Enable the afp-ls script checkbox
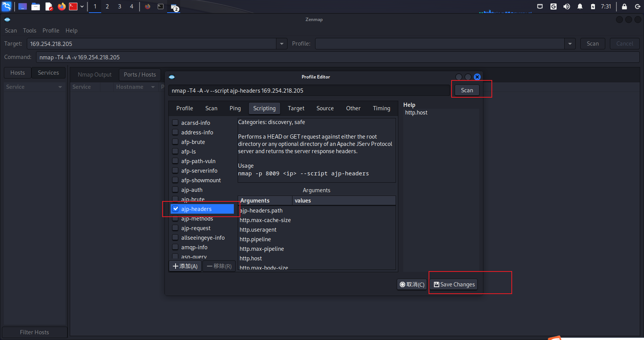This screenshot has height=340, width=644. pos(175,151)
